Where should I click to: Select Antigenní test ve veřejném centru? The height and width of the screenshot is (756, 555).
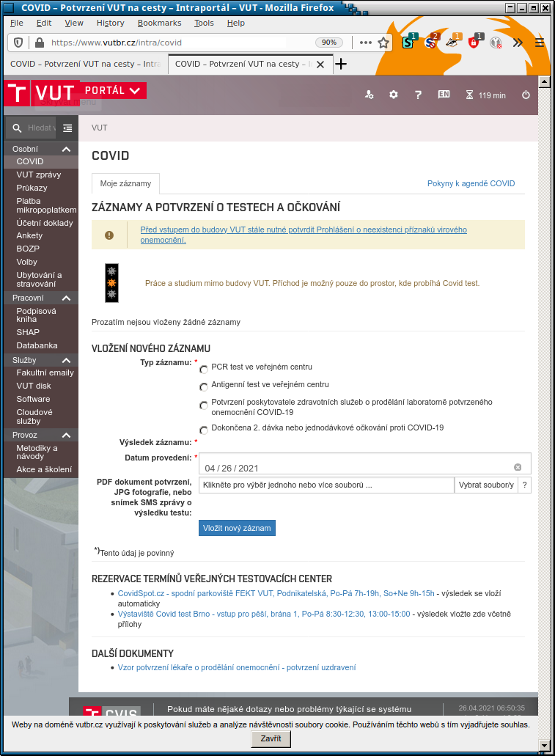click(204, 387)
